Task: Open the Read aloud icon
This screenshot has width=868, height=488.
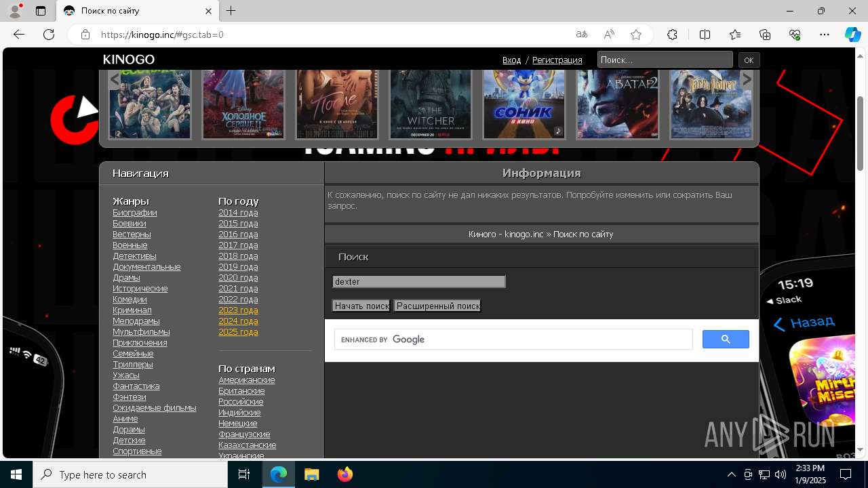Action: [609, 35]
